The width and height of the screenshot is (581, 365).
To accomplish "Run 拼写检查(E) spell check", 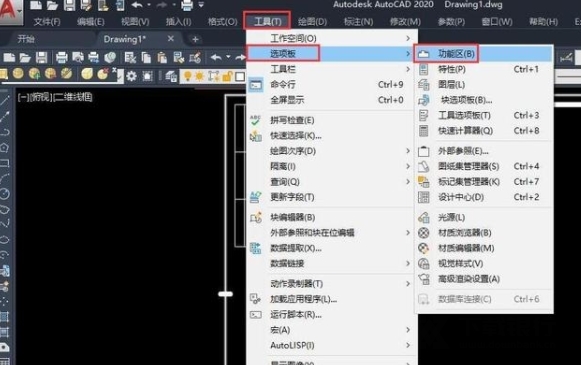I will coord(332,120).
